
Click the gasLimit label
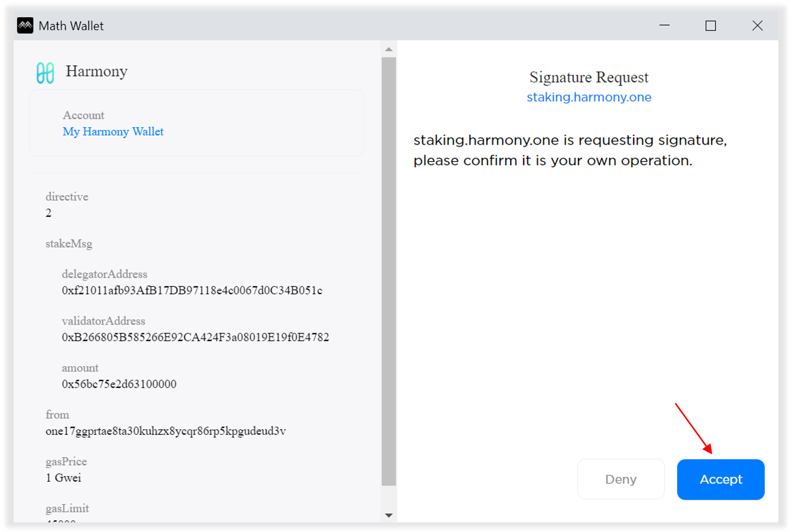click(67, 509)
